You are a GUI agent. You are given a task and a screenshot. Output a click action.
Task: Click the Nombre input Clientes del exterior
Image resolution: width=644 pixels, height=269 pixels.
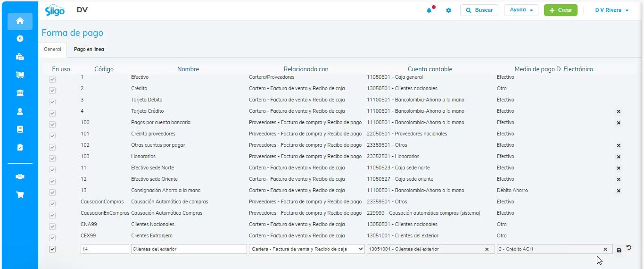coord(189,249)
